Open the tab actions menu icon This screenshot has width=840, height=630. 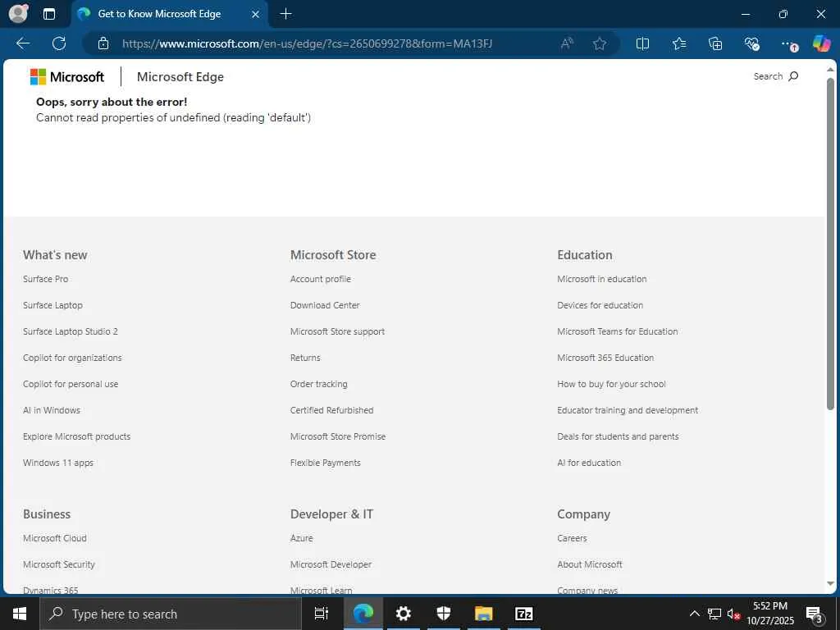[48, 14]
